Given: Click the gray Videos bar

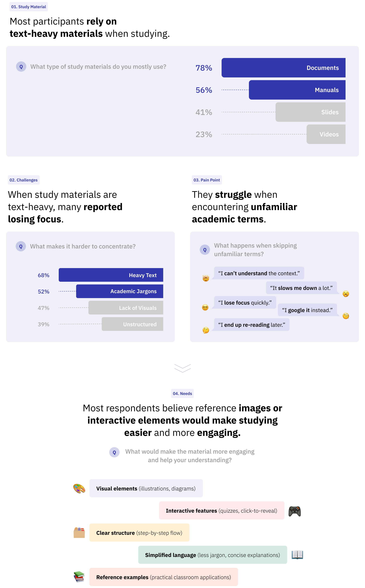Looking at the screenshot, I should tap(326, 134).
